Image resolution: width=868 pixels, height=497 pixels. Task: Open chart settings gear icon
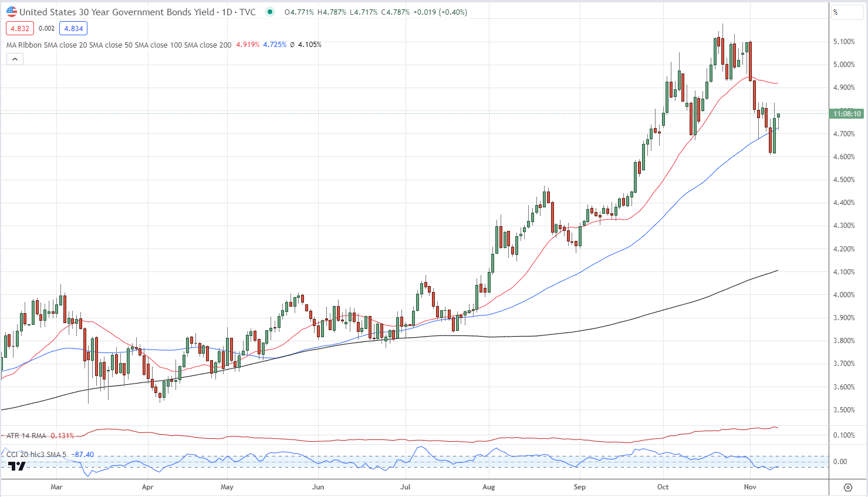[848, 488]
